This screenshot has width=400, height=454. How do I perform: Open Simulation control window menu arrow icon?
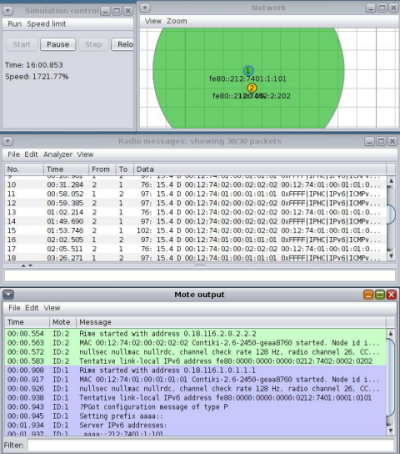8,11
